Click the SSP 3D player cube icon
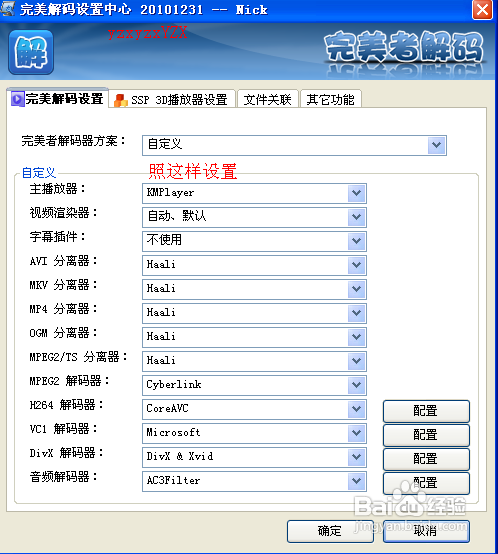The width and height of the screenshot is (498, 554). [x=120, y=100]
